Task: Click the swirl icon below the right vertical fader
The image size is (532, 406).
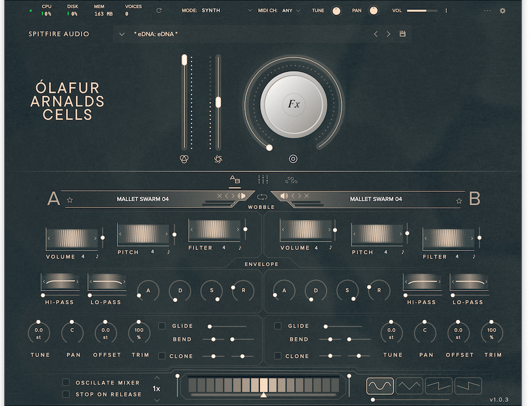Action: 218,159
